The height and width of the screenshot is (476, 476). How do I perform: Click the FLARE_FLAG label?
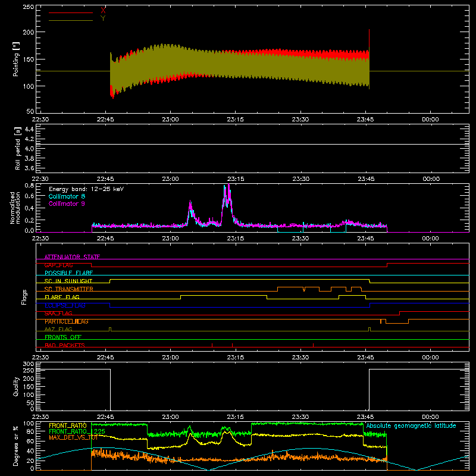pyautogui.click(x=62, y=297)
